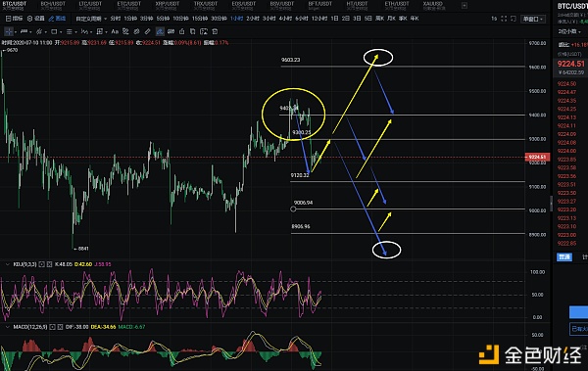Image resolution: width=588 pixels, height=371 pixels.
Task: Select the 4小时 timeframe
Action: [x=285, y=19]
